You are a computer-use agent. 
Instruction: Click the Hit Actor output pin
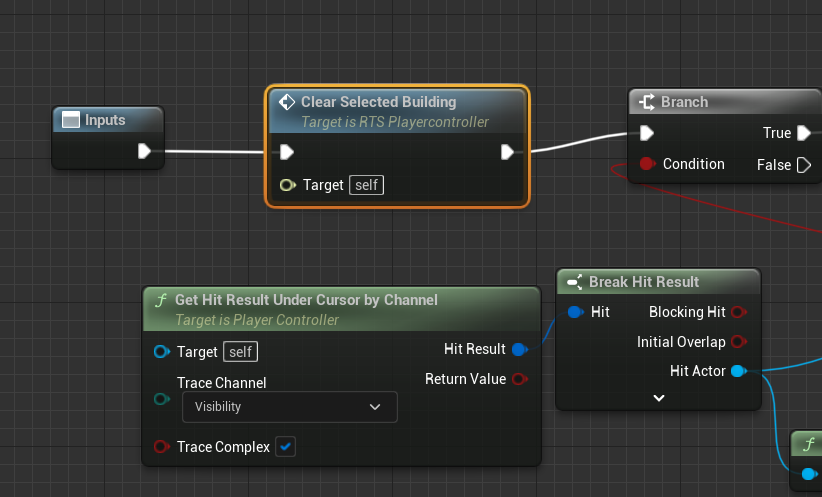coord(739,371)
